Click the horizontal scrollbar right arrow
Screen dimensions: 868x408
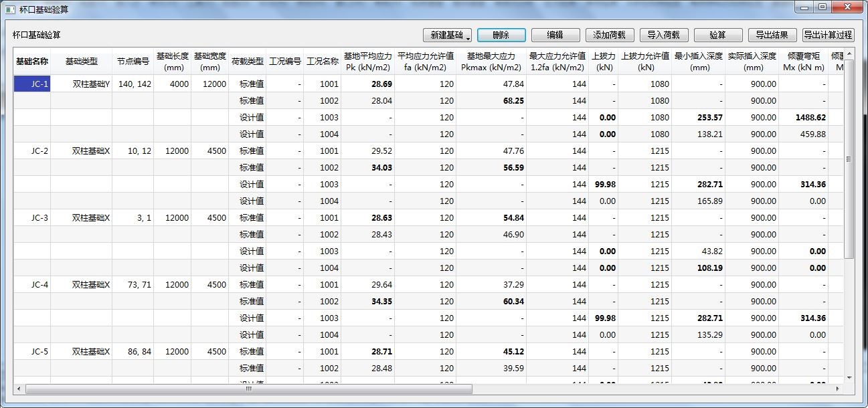click(x=838, y=388)
